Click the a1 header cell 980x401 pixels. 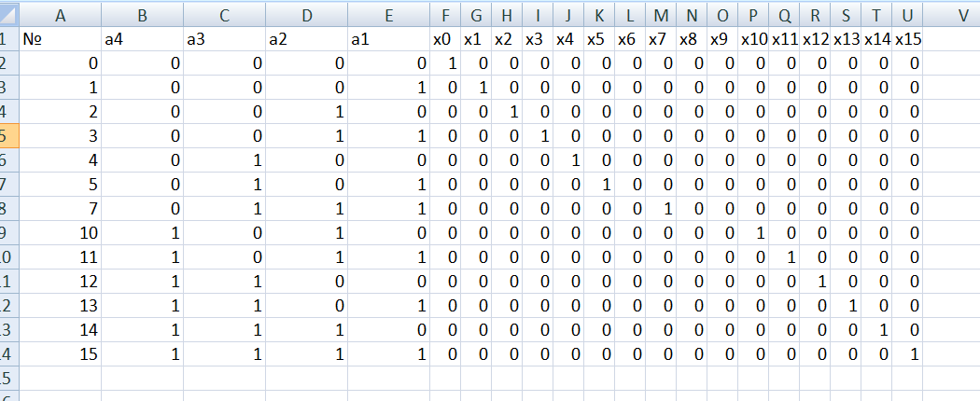388,39
